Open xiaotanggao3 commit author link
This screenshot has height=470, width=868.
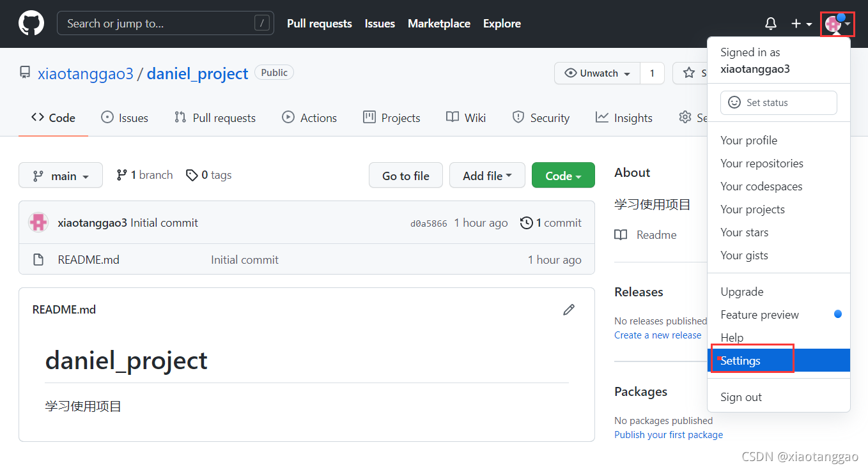pyautogui.click(x=93, y=223)
